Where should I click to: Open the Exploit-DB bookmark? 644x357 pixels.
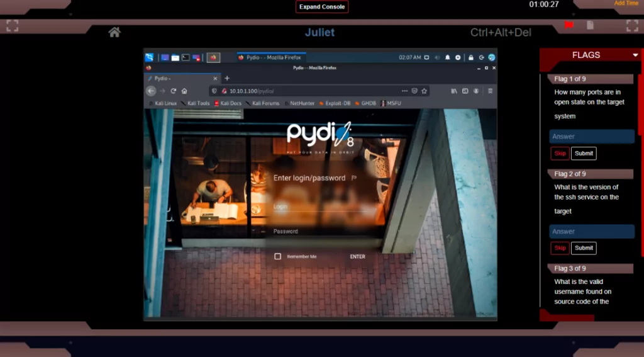(335, 103)
